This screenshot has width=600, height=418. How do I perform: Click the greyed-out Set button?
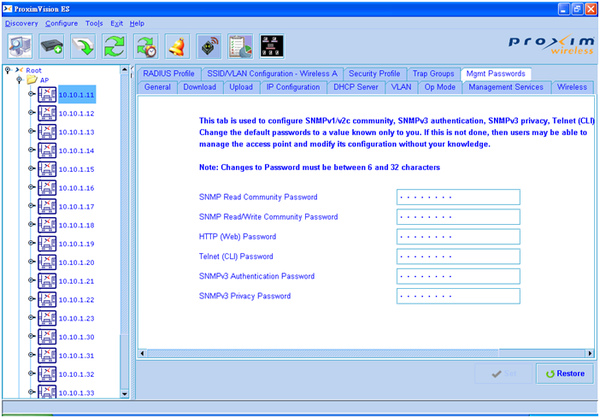tap(504, 374)
